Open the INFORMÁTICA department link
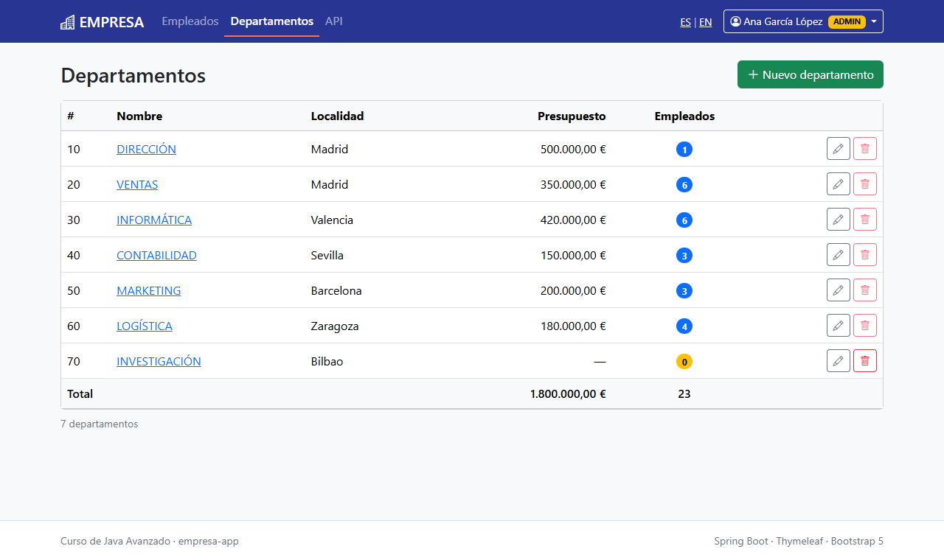Image resolution: width=944 pixels, height=560 pixels. 154,220
